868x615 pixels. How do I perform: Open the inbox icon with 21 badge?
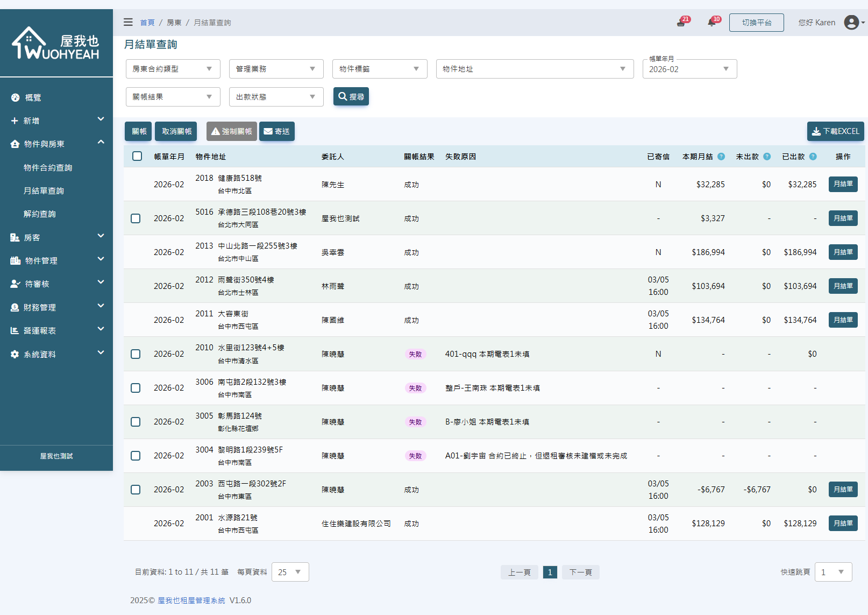click(681, 23)
